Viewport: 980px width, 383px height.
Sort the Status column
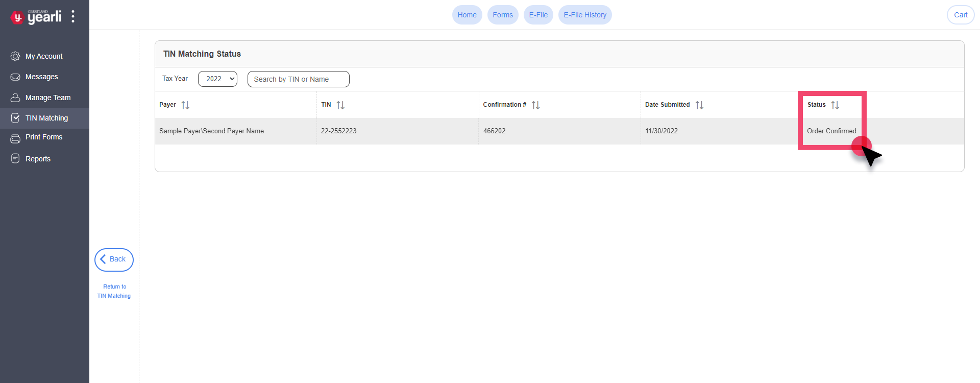point(835,105)
